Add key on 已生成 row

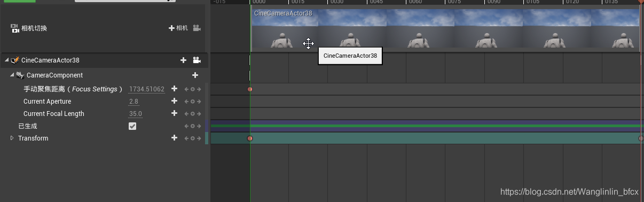point(193,126)
